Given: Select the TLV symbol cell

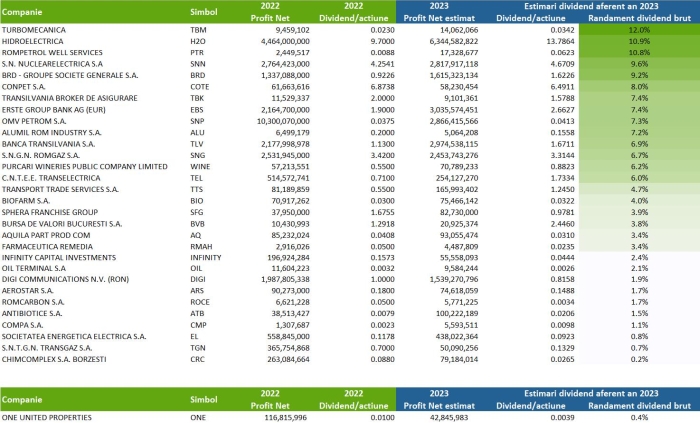Looking at the screenshot, I should point(197,144).
